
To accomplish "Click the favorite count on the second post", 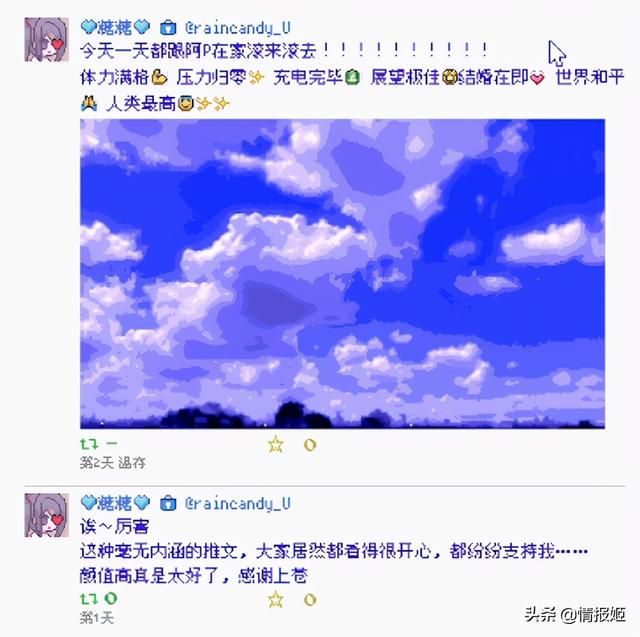I will (x=310, y=600).
